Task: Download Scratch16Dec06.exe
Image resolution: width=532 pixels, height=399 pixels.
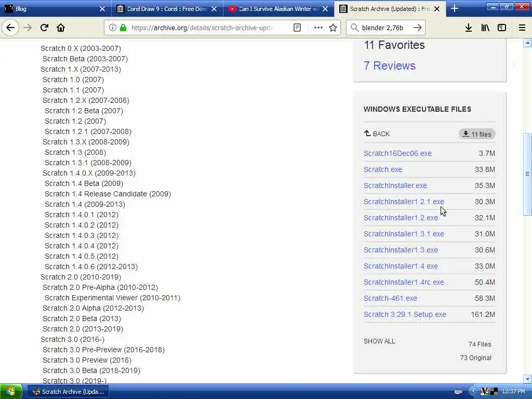Action: click(397, 153)
